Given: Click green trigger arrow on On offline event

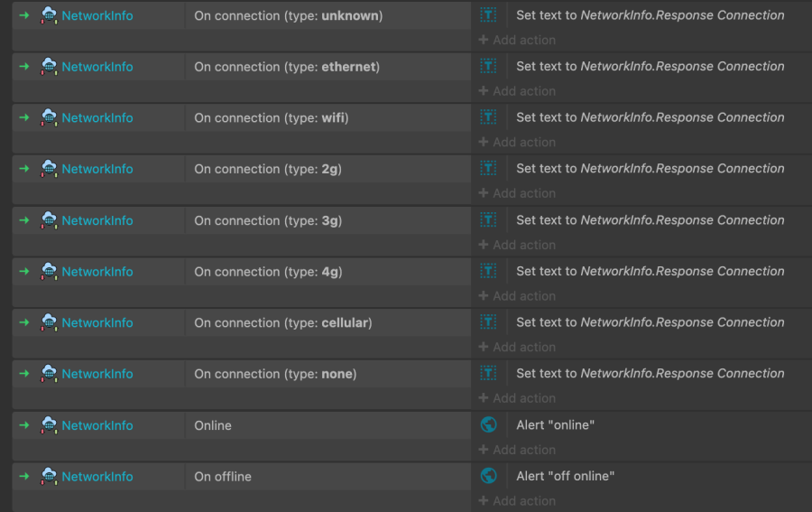Looking at the screenshot, I should click(24, 476).
